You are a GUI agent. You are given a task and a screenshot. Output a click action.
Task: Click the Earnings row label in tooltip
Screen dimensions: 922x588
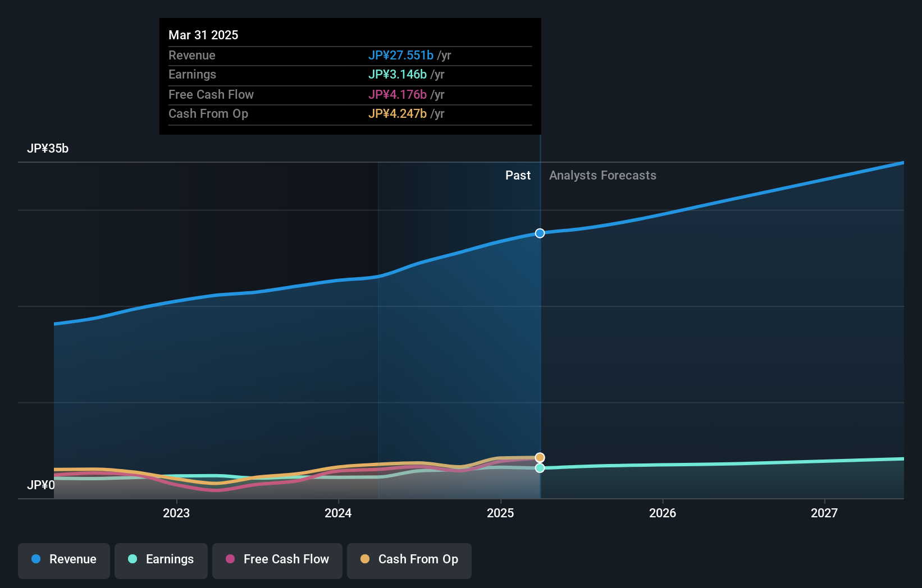[x=192, y=74]
